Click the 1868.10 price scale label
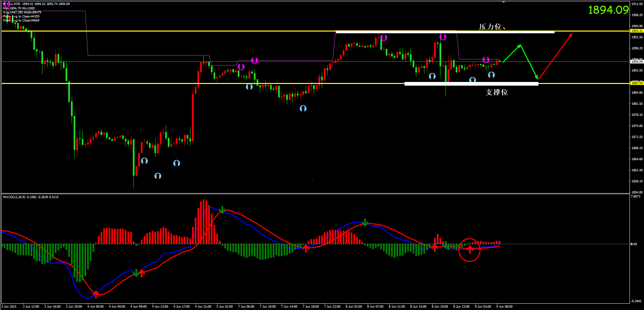The image size is (644, 310). [x=637, y=148]
